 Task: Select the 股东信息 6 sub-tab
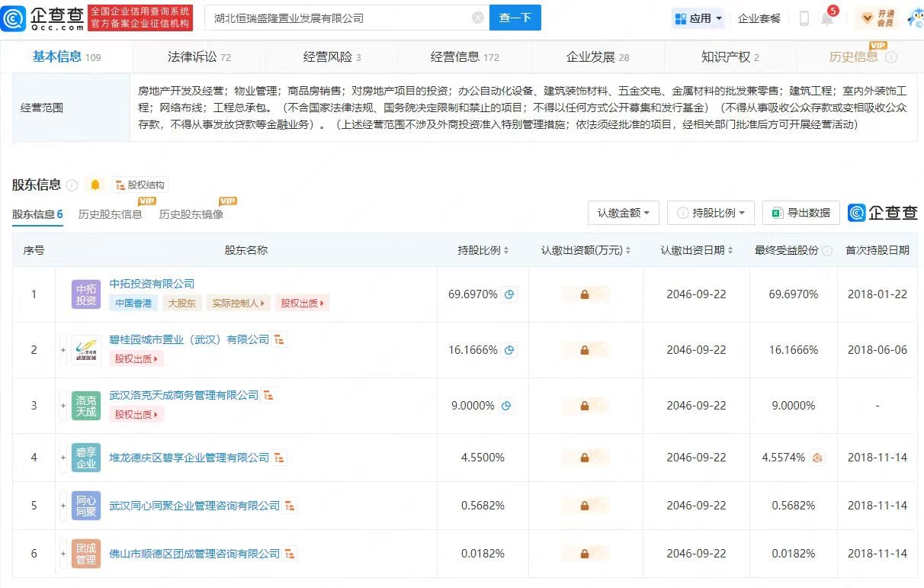(x=37, y=214)
